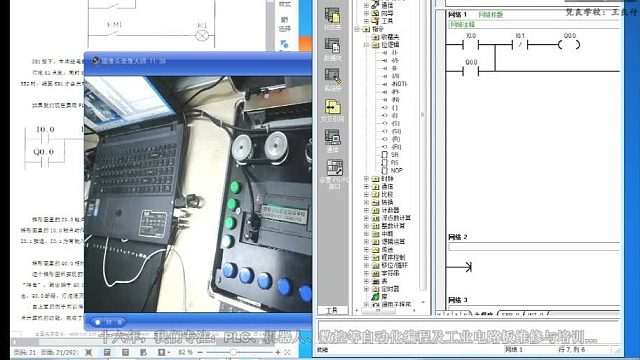The height and width of the screenshot is (360, 640).
Task: Click the 网络标题 label of network 1
Action: click(490, 15)
